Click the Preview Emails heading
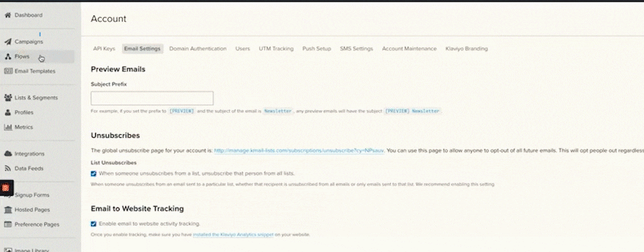This screenshot has height=252, width=644. pos(118,69)
